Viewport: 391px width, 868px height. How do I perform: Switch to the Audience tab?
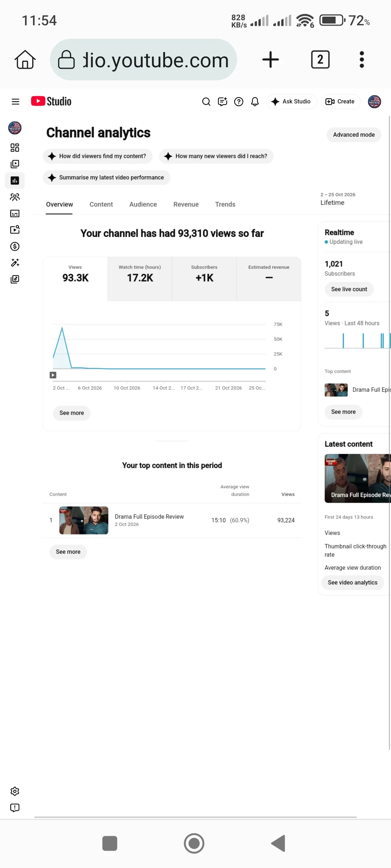(143, 204)
